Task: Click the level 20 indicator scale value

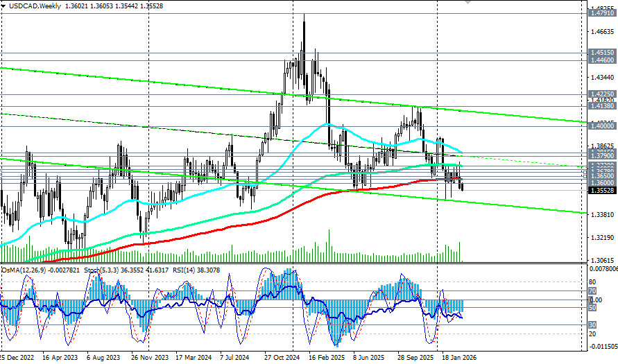Action: (592, 334)
